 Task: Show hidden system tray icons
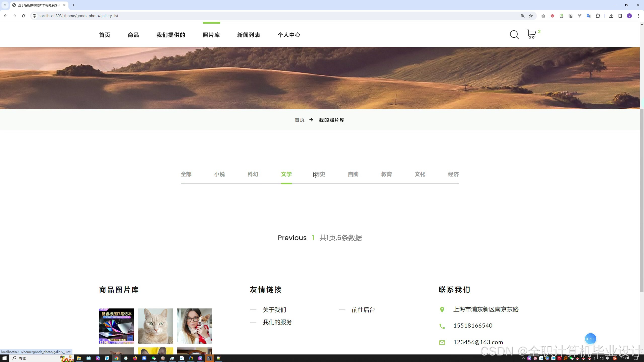click(523, 358)
